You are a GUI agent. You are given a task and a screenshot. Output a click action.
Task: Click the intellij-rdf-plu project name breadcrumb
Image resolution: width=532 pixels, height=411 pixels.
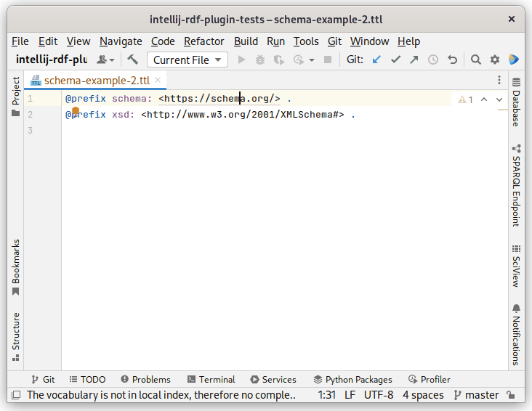[52, 60]
